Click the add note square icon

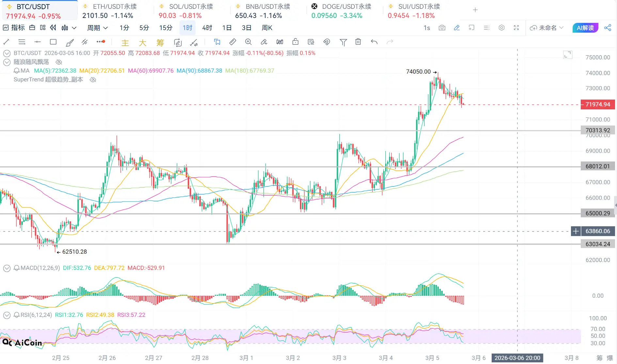(472, 28)
